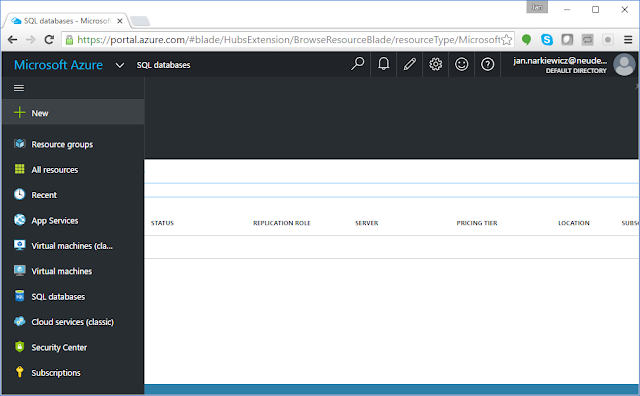Click the App Services globe icon
This screenshot has width=640, height=396.
20,220
